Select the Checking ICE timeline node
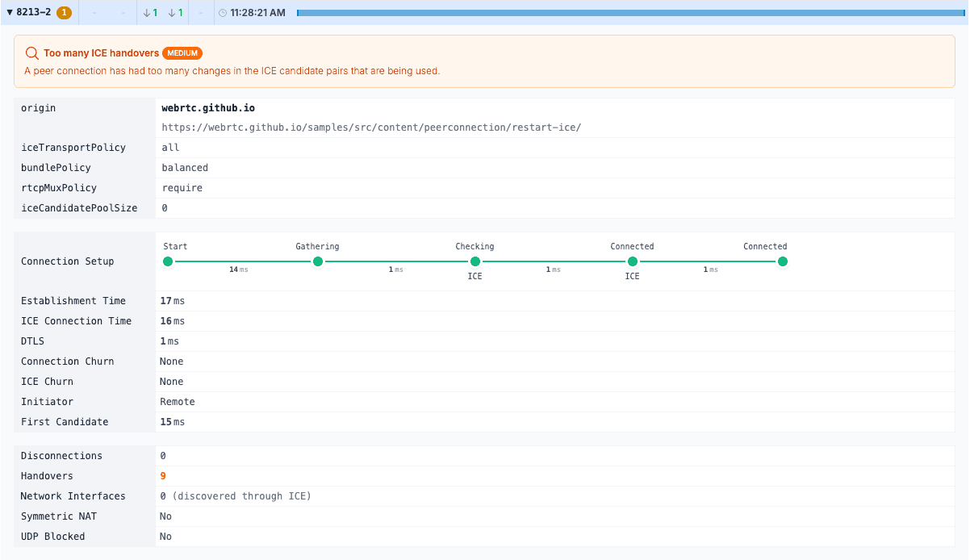Viewport: 970px width, 560px height. [x=475, y=261]
